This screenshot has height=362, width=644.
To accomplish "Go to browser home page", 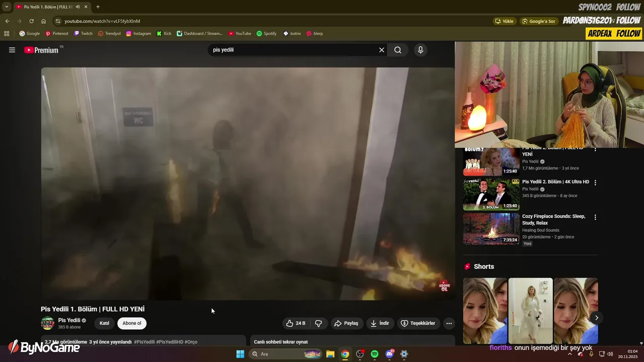I will pos(43,21).
